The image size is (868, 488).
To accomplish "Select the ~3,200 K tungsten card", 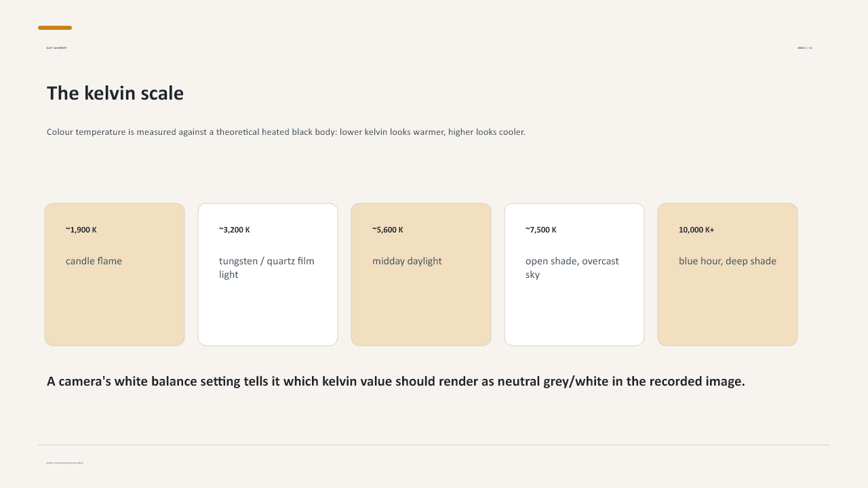I will coord(268,274).
